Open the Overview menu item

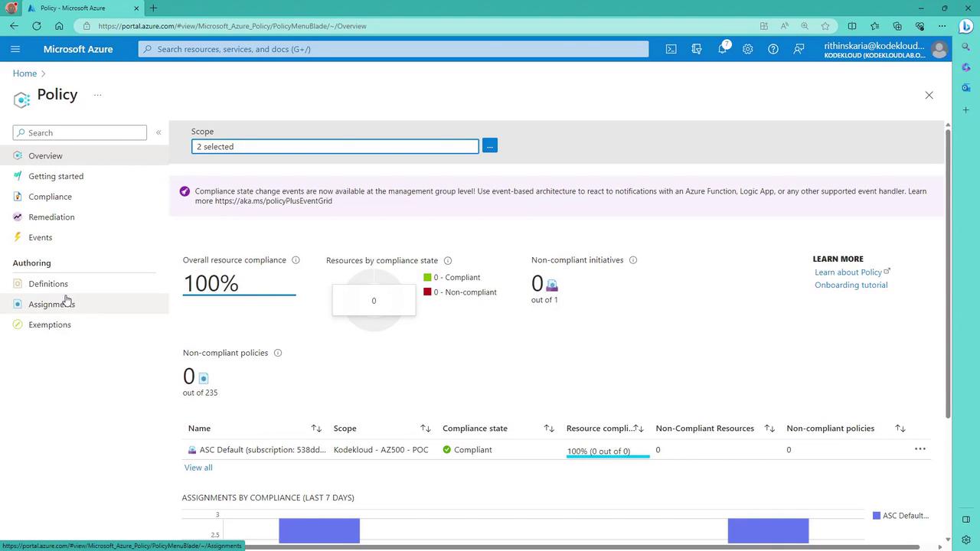click(x=84, y=155)
